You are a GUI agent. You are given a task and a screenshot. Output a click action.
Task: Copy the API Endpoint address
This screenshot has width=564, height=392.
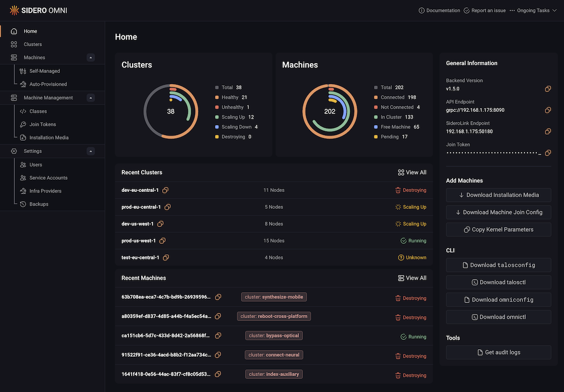coord(548,110)
